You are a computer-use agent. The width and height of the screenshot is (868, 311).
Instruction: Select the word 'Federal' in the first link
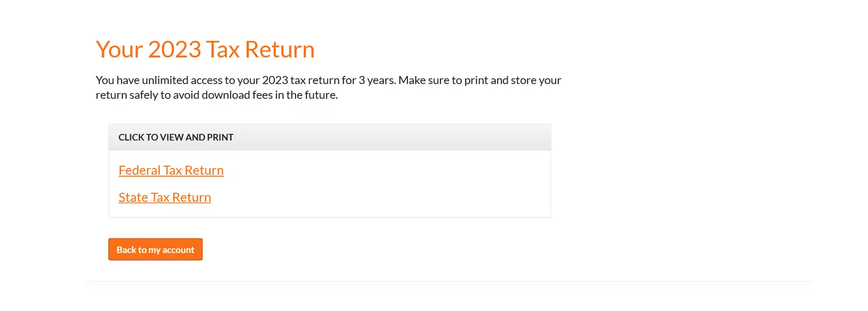139,170
